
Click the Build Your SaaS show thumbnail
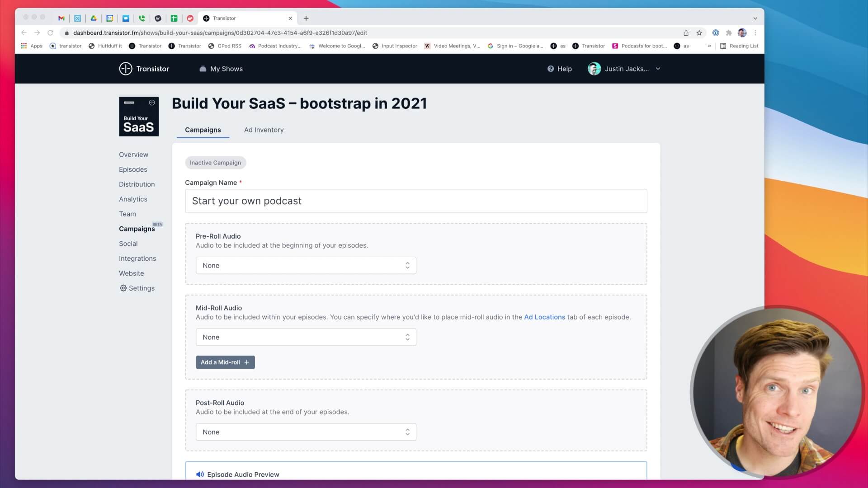pyautogui.click(x=139, y=116)
